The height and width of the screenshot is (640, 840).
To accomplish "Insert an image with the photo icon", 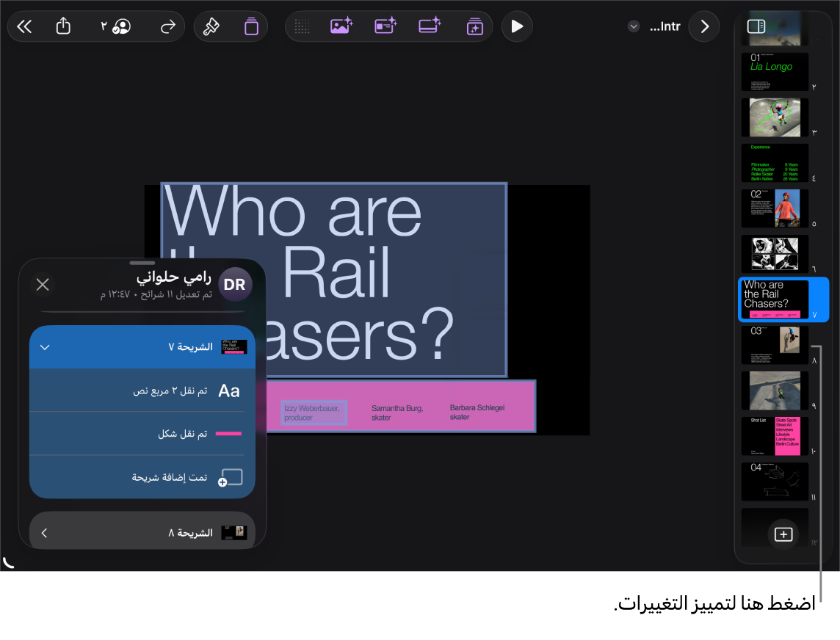I will (x=341, y=26).
